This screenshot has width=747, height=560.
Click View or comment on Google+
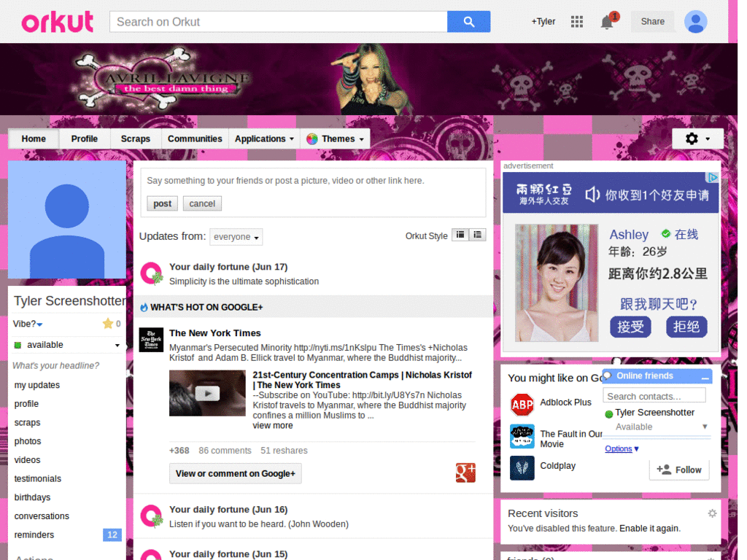coord(236,473)
